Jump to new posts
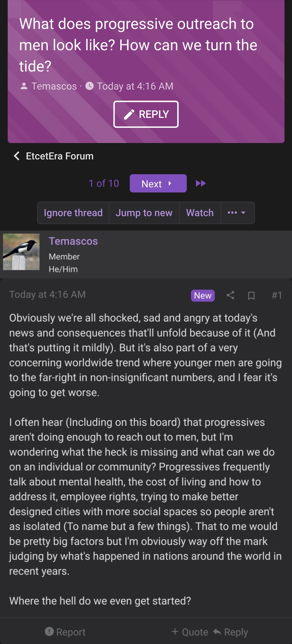 (x=144, y=213)
